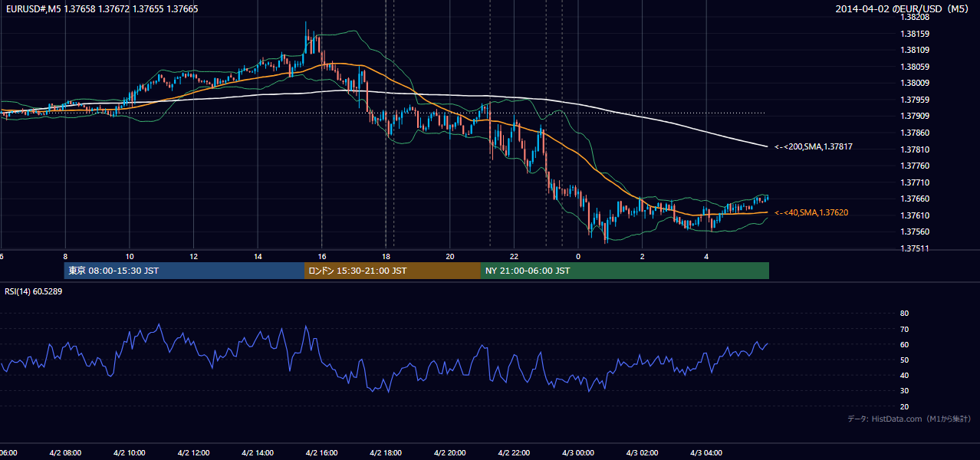Image resolution: width=980 pixels, height=460 pixels.
Task: Click the 1.37511 price axis label
Action: (x=914, y=248)
